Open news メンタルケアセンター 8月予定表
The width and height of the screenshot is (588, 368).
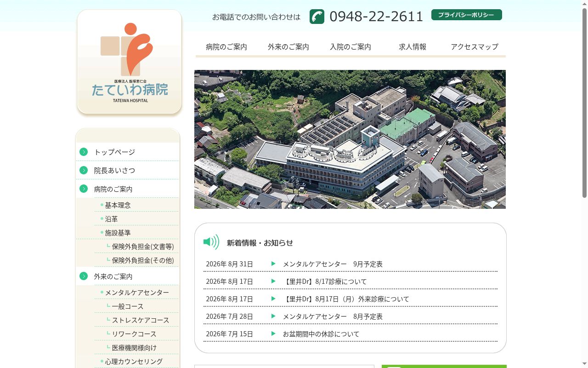pyautogui.click(x=333, y=316)
